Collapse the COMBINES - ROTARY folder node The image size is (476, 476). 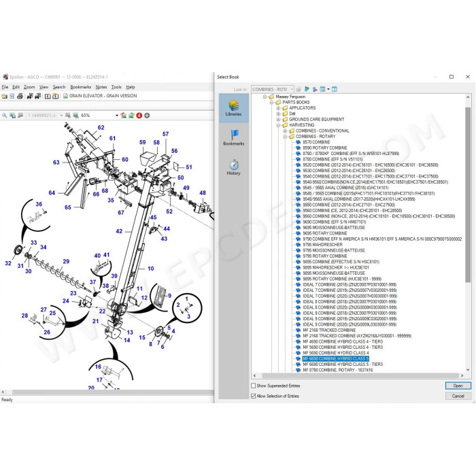click(x=285, y=137)
